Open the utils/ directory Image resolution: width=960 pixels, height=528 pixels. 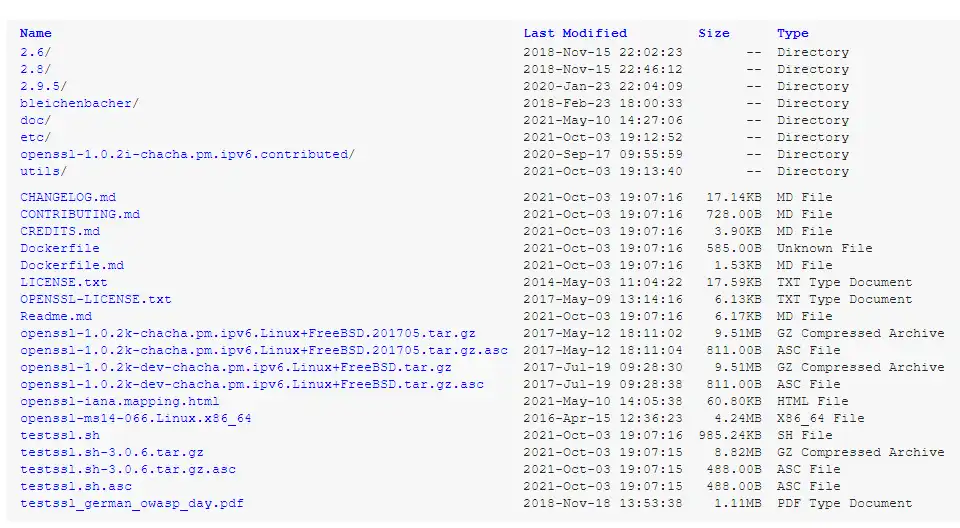(x=44, y=171)
